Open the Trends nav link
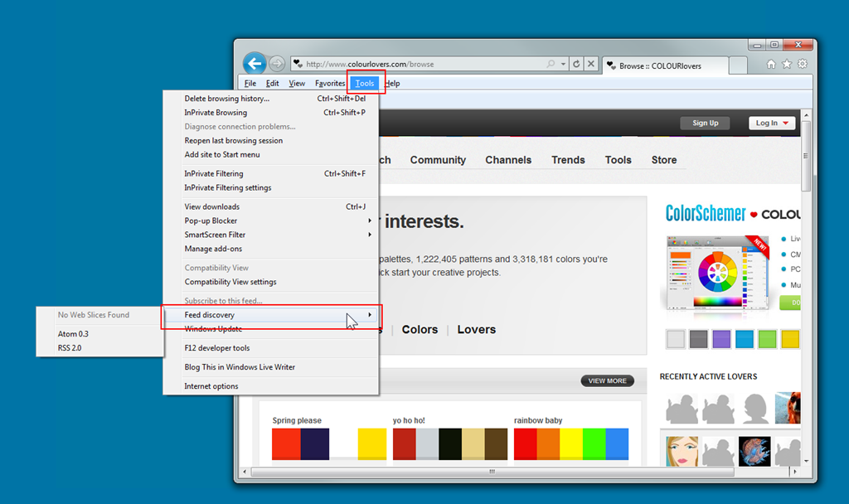 coord(568,160)
